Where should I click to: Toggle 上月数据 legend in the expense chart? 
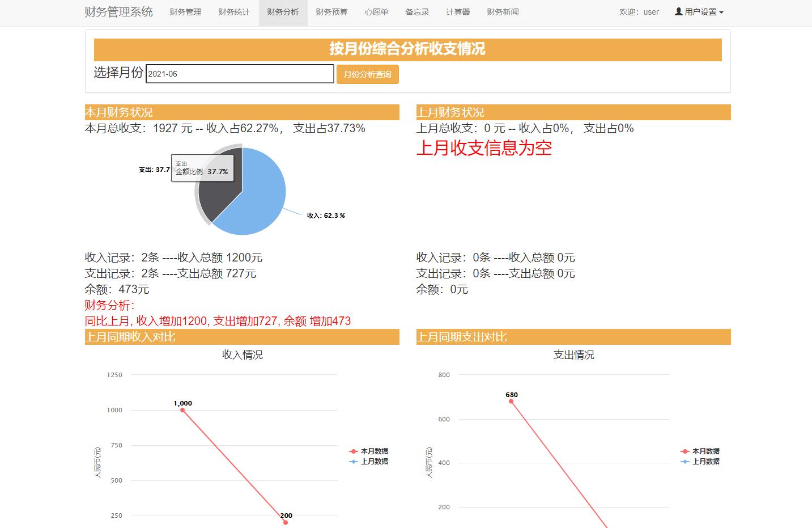point(706,461)
